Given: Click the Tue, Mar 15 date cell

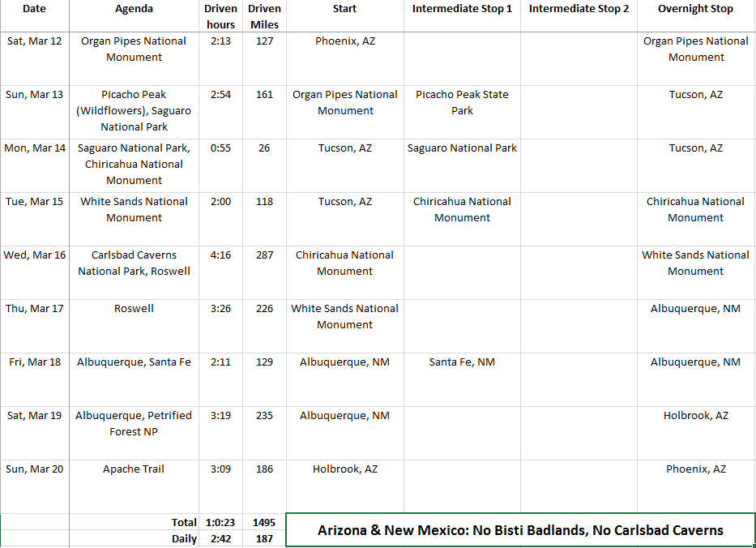Looking at the screenshot, I should pyautogui.click(x=34, y=202).
